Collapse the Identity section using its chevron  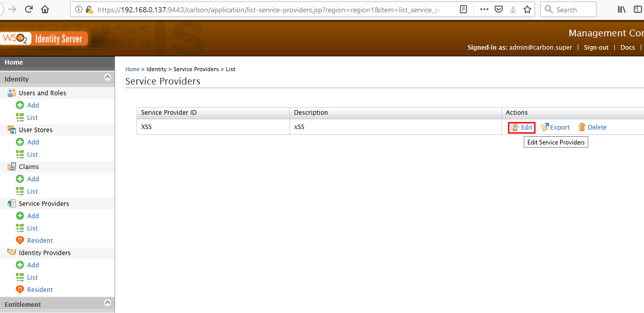tap(107, 77)
